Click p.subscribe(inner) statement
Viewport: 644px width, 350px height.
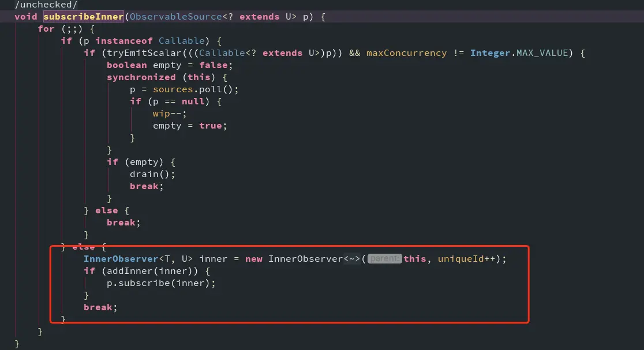(x=161, y=283)
